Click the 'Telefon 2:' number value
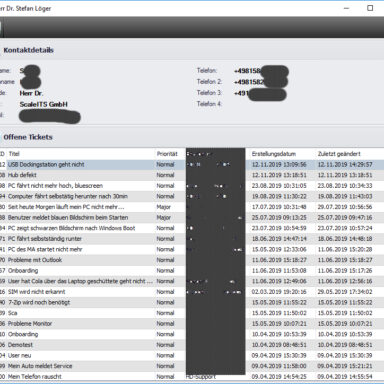Viewport: 384px width, 384px height. point(261,82)
